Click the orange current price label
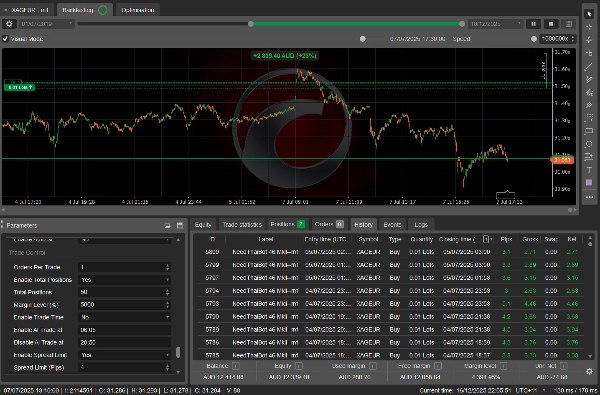 tap(562, 160)
